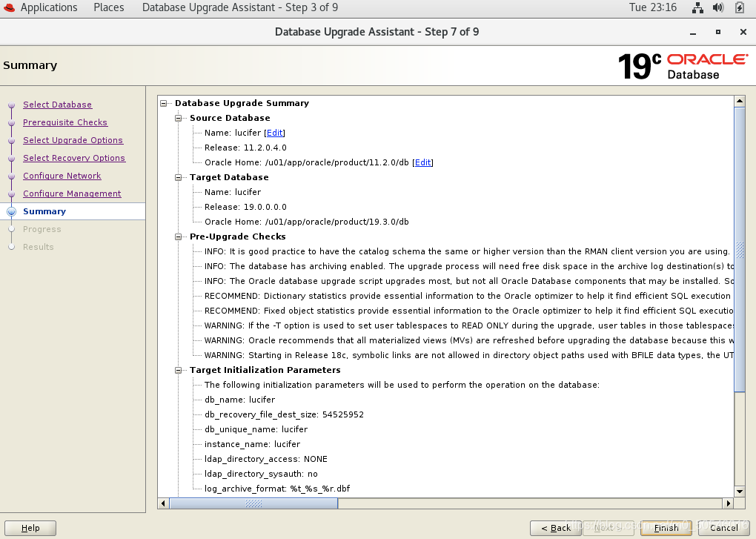
Task: Go to the Select Upgrade Options step
Action: point(73,140)
